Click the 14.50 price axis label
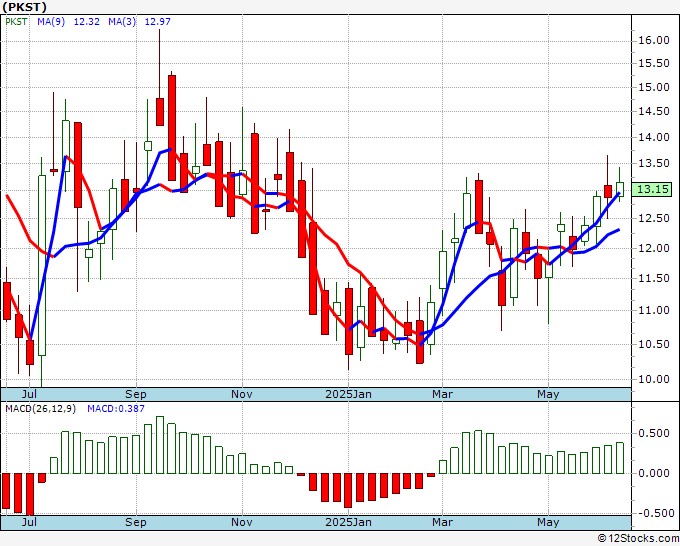This screenshot has width=680, height=546. click(654, 111)
